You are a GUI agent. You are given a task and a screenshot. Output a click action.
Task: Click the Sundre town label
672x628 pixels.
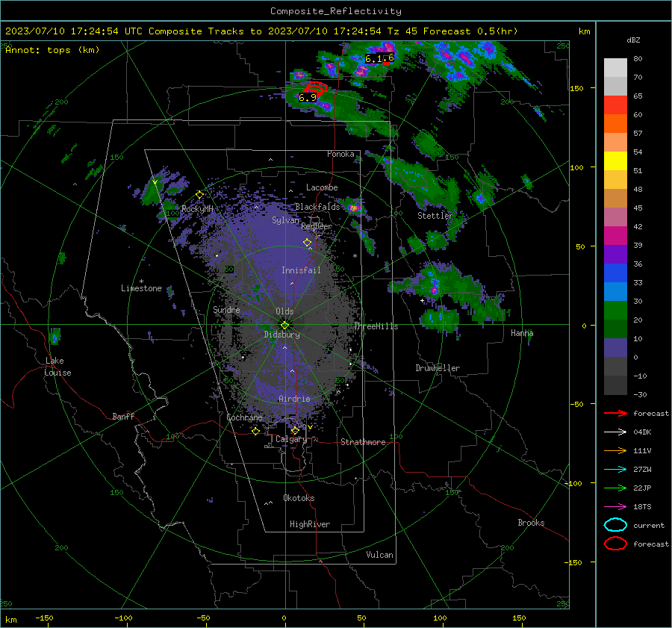(226, 309)
